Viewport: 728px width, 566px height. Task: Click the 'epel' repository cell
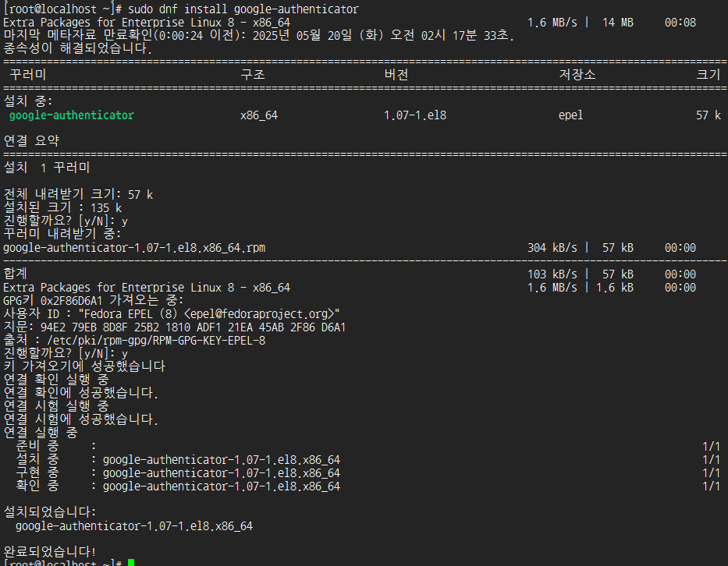coord(570,115)
